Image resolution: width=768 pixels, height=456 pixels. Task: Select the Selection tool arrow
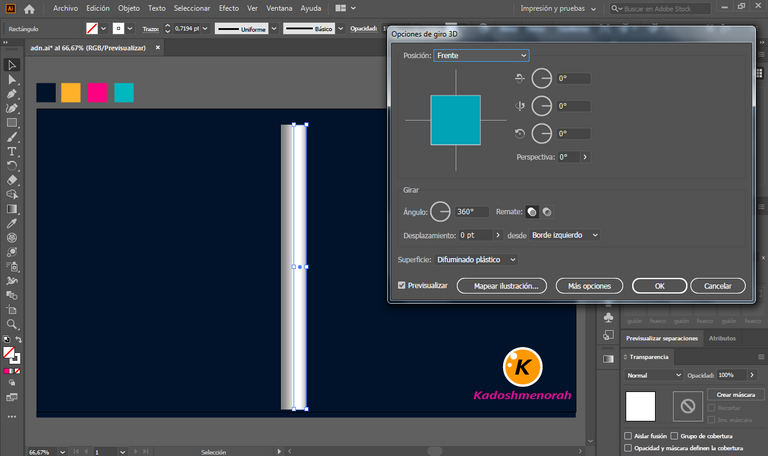[12, 65]
